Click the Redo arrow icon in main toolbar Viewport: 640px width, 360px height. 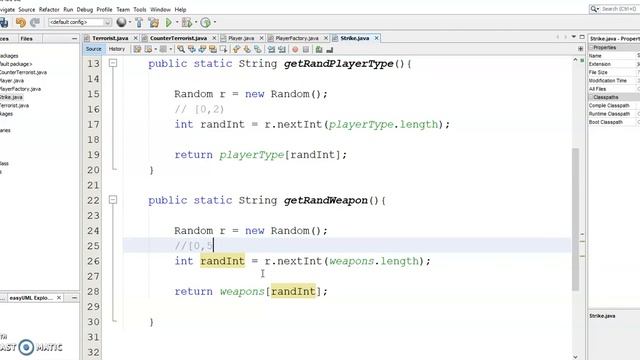pos(35,22)
